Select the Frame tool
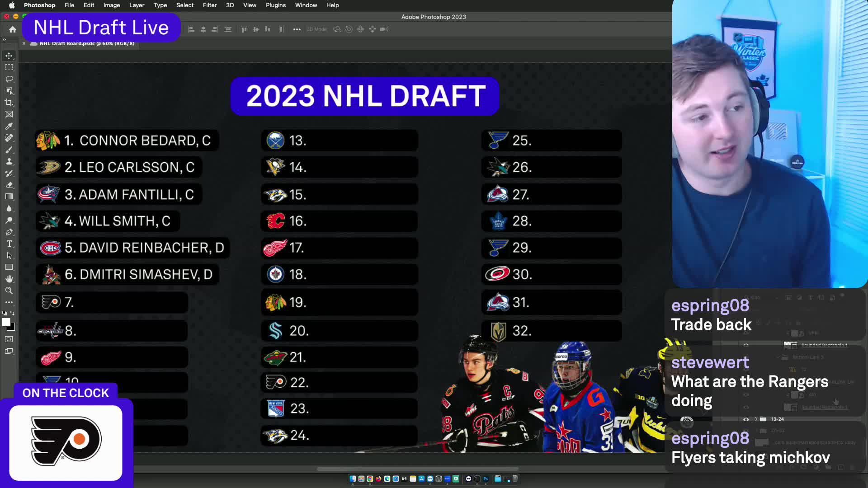868x488 pixels. (x=9, y=114)
